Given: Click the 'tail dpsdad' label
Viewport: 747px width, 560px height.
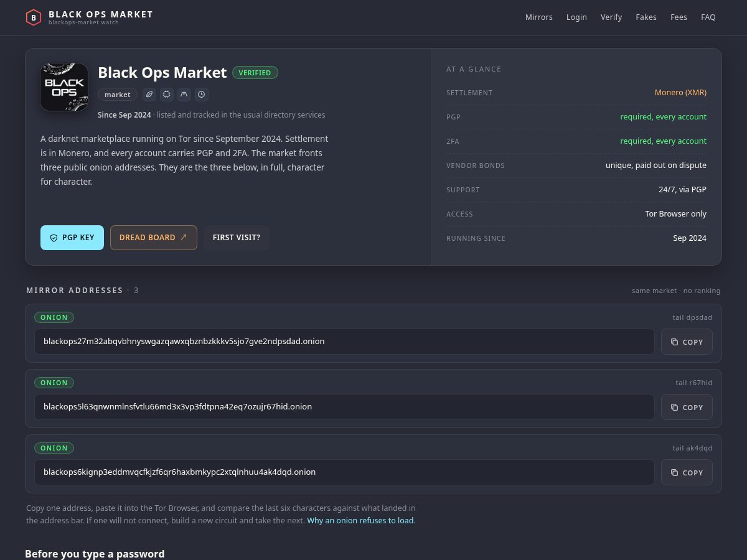Looking at the screenshot, I should (692, 317).
